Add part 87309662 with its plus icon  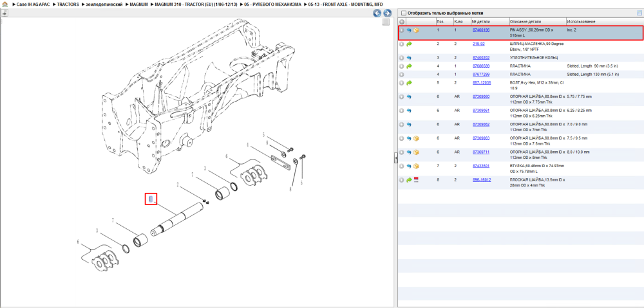tap(402, 125)
